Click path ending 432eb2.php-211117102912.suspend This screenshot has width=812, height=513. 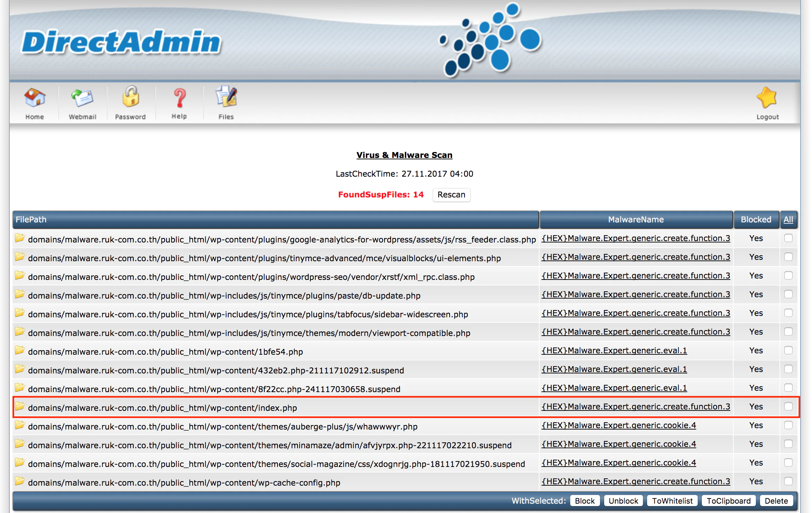coord(216,371)
